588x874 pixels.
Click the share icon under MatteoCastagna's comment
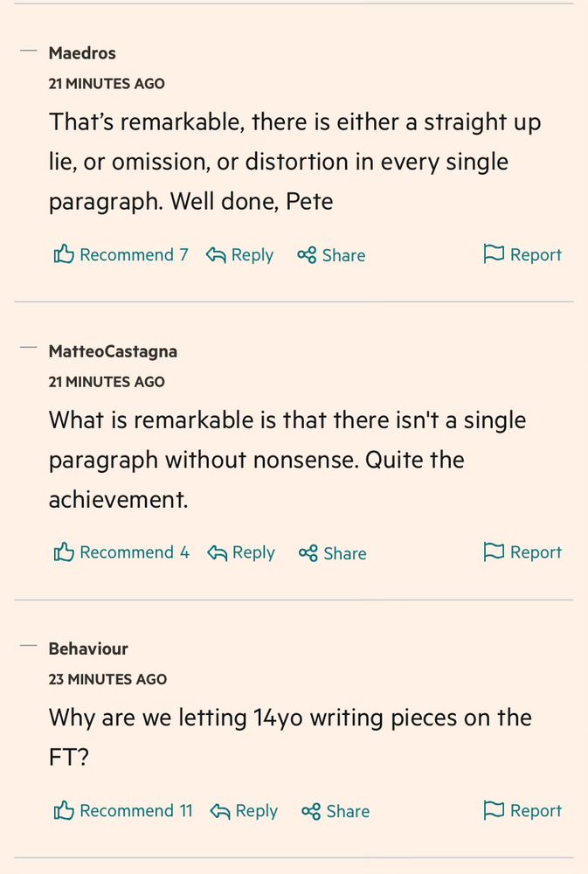(308, 552)
